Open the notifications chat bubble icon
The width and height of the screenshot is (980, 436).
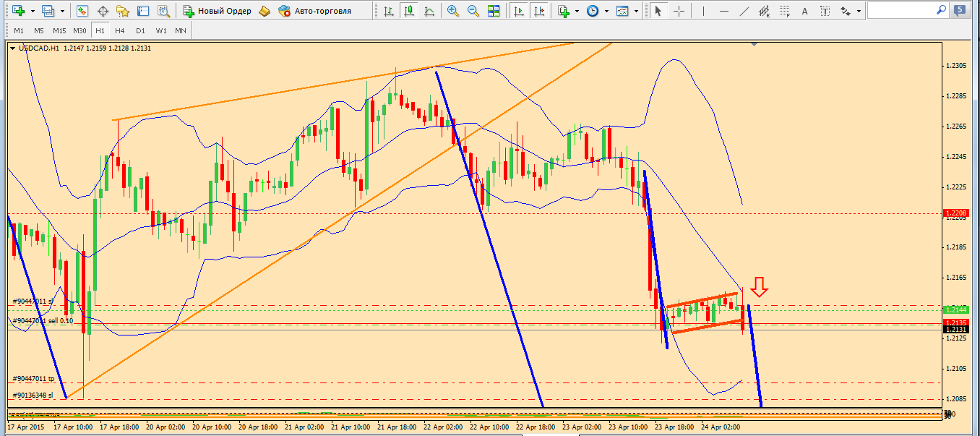958,10
